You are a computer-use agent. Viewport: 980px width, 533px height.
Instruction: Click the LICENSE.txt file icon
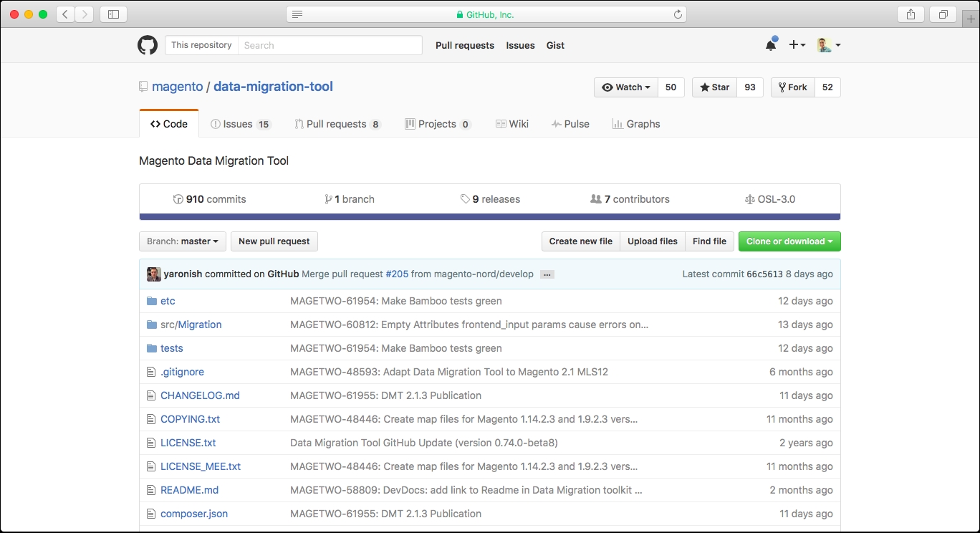151,443
